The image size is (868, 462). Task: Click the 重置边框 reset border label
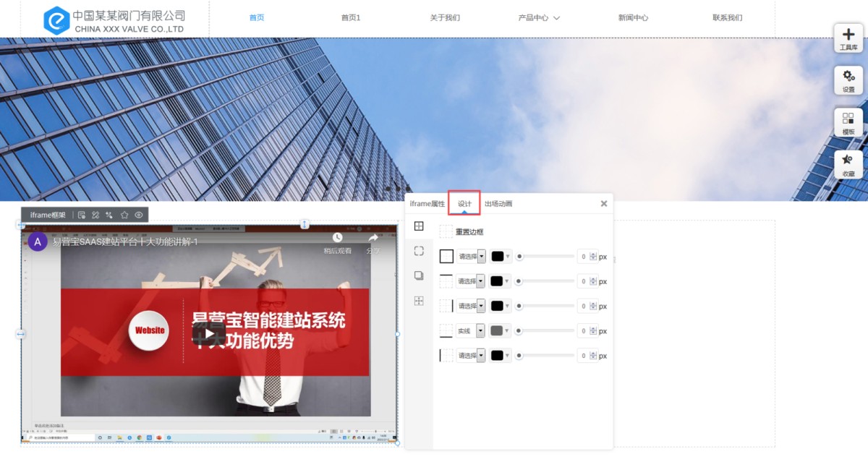469,231
